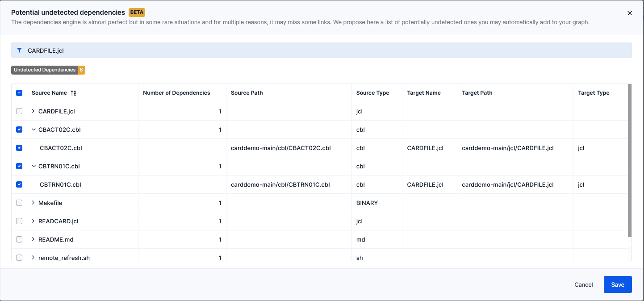Check the CARDFILE.jcl row checkbox
644x301 pixels.
point(19,111)
